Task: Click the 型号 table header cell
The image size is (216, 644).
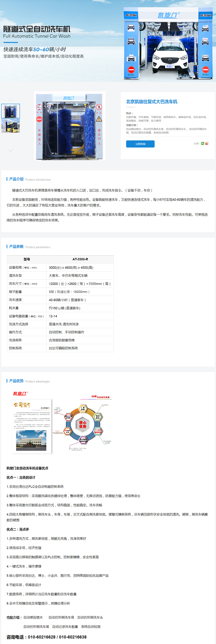Action: (x=27, y=259)
